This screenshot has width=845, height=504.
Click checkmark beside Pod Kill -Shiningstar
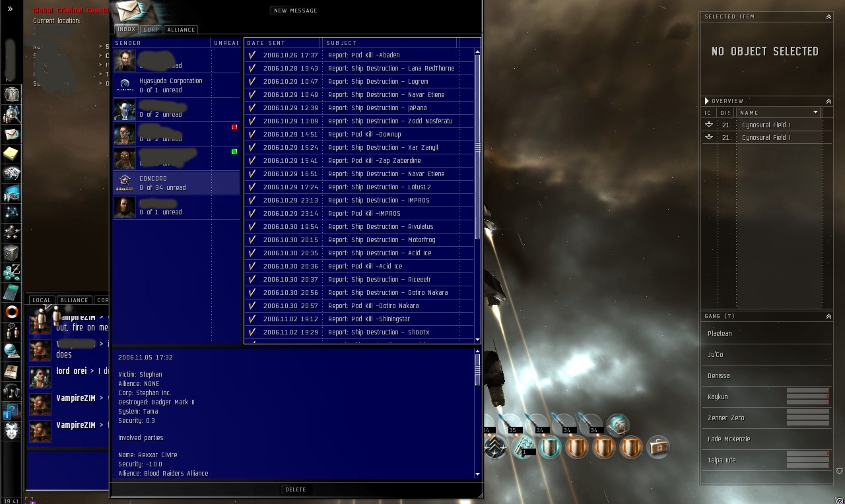[252, 319]
